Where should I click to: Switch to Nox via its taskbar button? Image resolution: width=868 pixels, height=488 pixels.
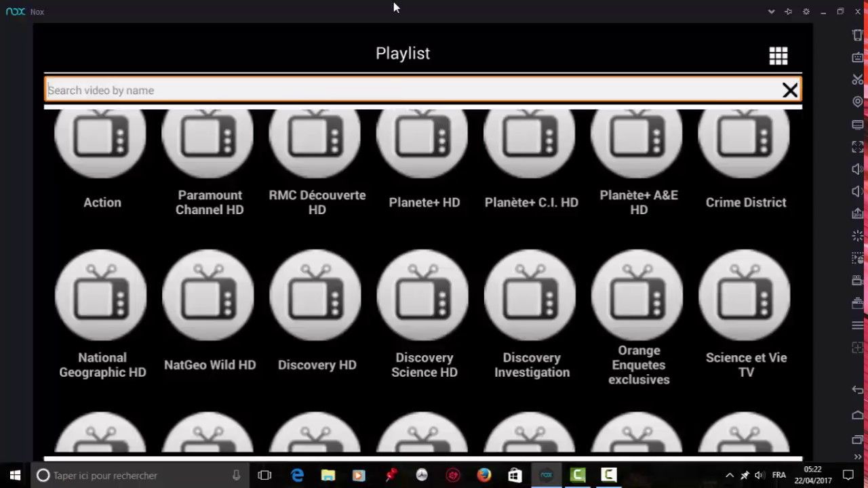pyautogui.click(x=547, y=475)
